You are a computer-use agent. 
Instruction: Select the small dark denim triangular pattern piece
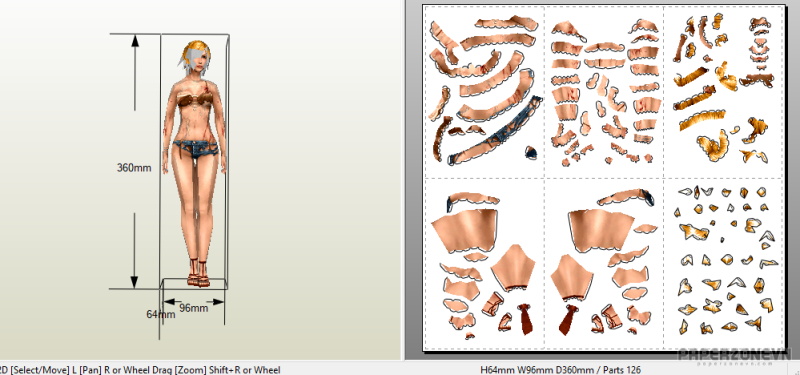coord(530,151)
